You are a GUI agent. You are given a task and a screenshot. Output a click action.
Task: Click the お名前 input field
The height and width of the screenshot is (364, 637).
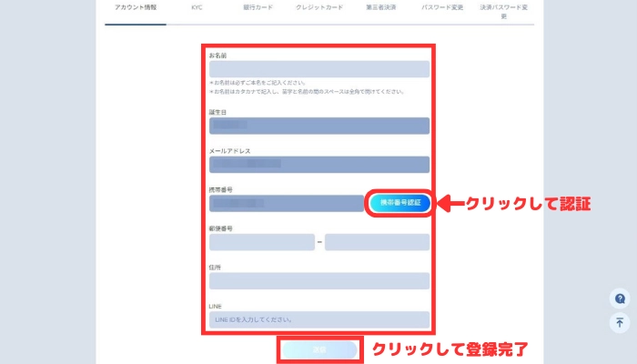coord(319,69)
